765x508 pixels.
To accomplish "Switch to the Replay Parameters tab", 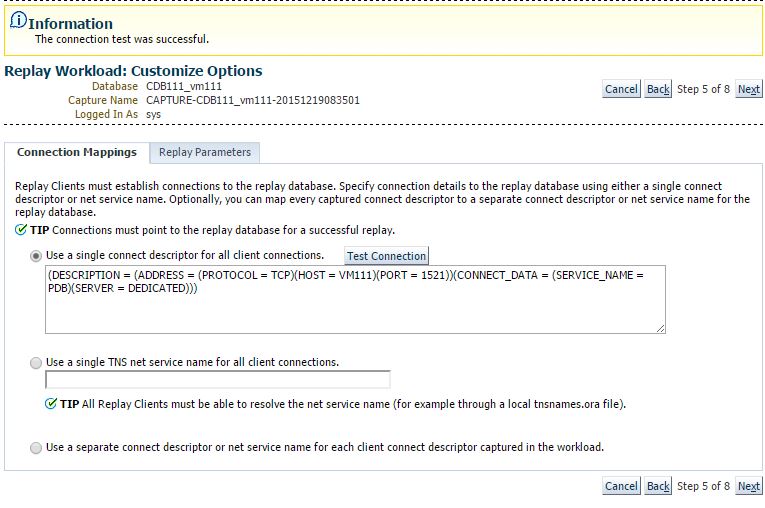I will (x=205, y=152).
